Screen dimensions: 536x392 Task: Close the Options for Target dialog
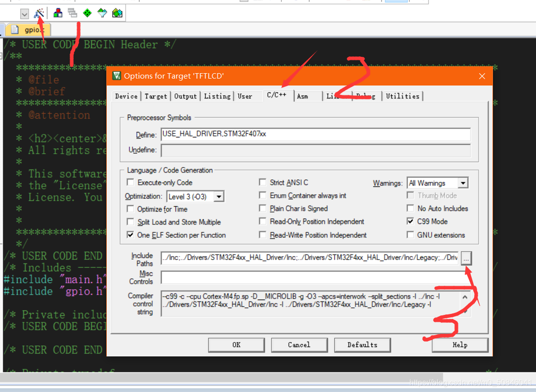click(482, 76)
